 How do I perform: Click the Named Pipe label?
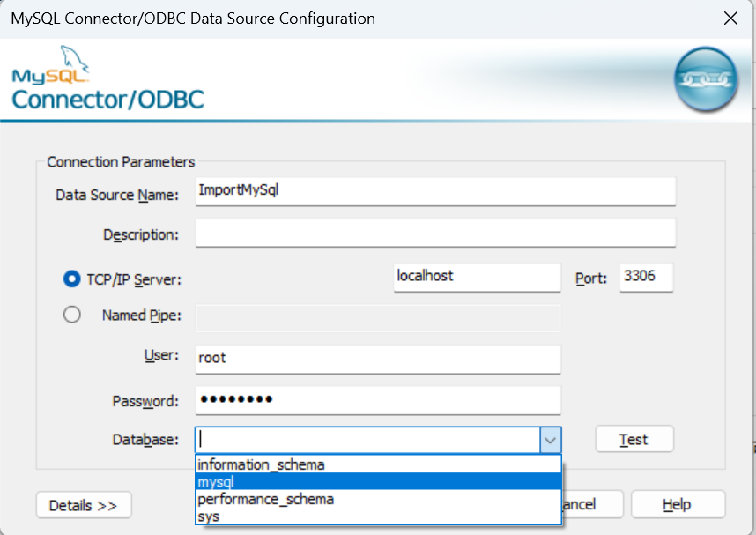point(142,316)
